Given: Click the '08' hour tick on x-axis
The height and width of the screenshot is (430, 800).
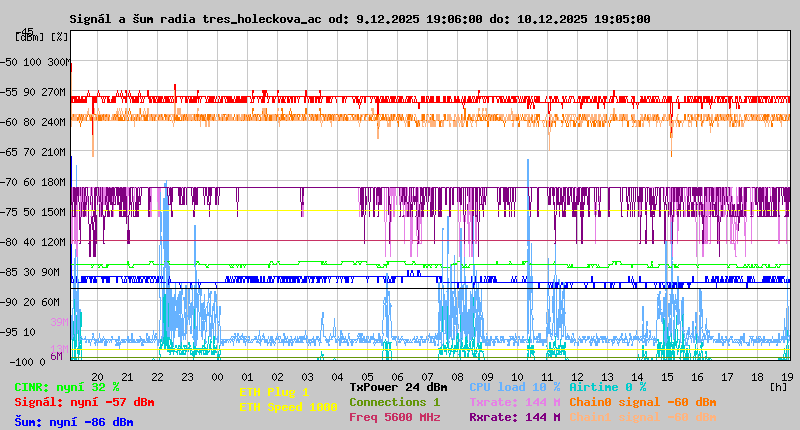Looking at the screenshot, I should [458, 377].
